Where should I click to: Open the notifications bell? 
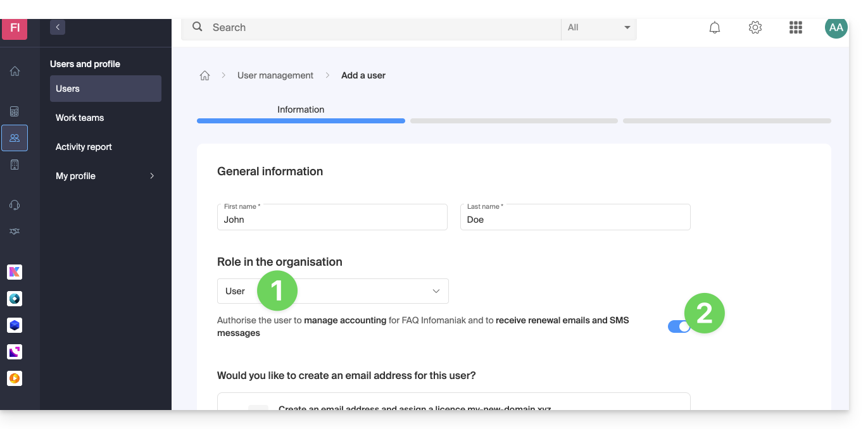(715, 28)
